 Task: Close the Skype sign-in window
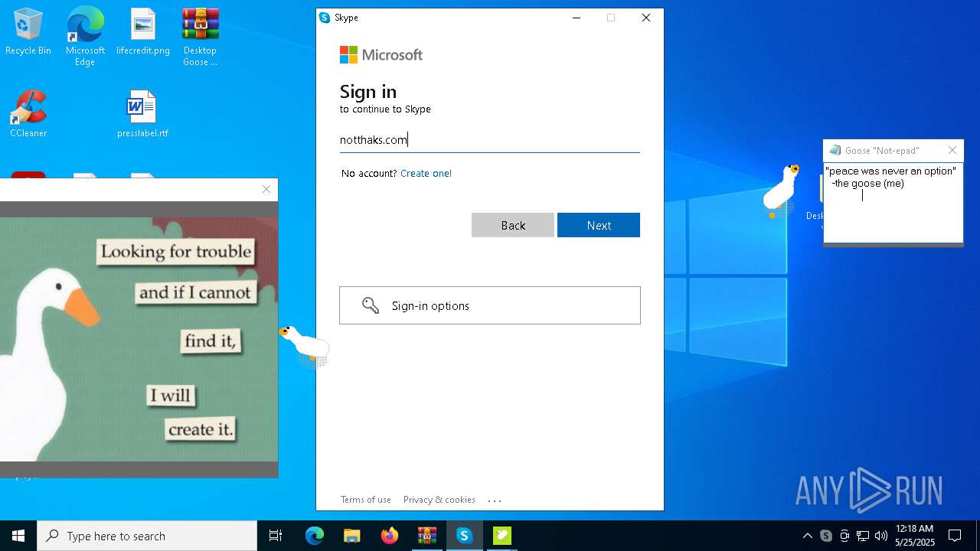pos(646,18)
